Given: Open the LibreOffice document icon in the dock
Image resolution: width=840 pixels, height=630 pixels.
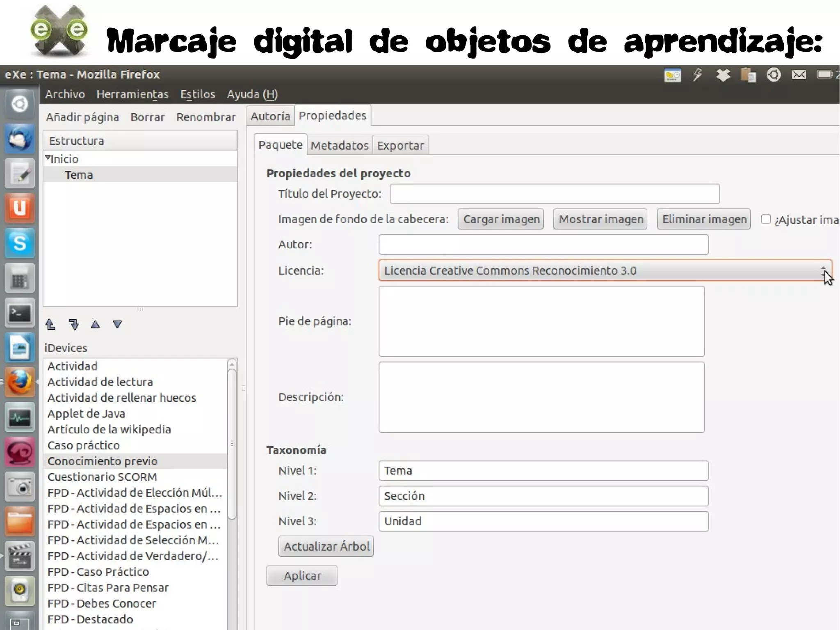Looking at the screenshot, I should tap(19, 348).
